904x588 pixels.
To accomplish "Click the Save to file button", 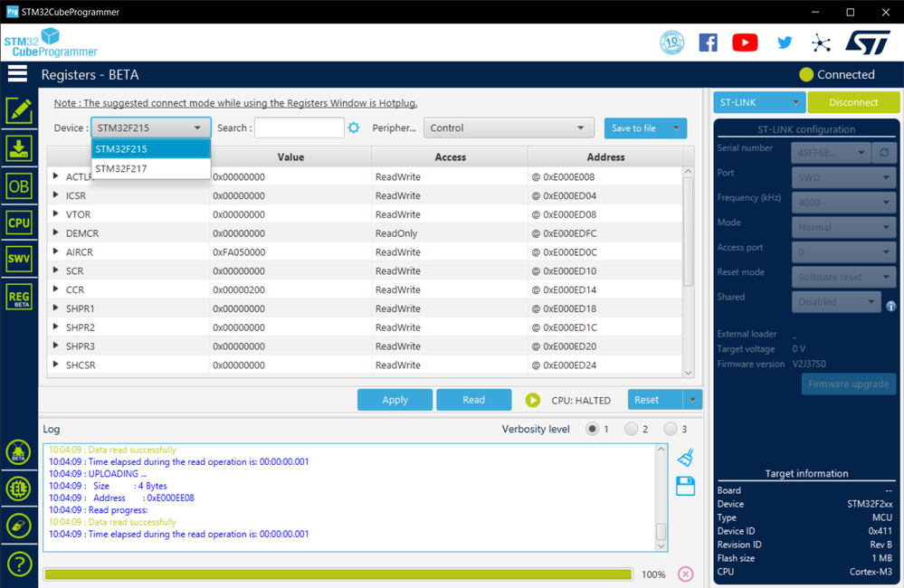I will pyautogui.click(x=634, y=128).
